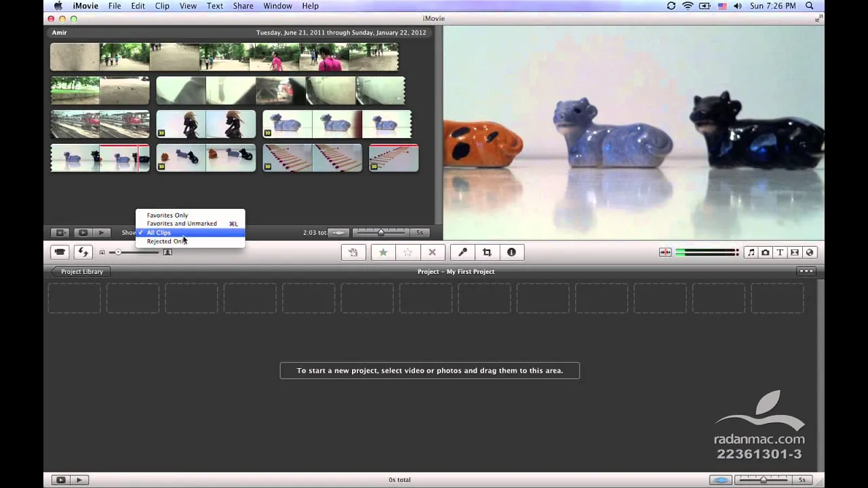Click the swap events and projects button
868x488 pixels.
(83, 252)
